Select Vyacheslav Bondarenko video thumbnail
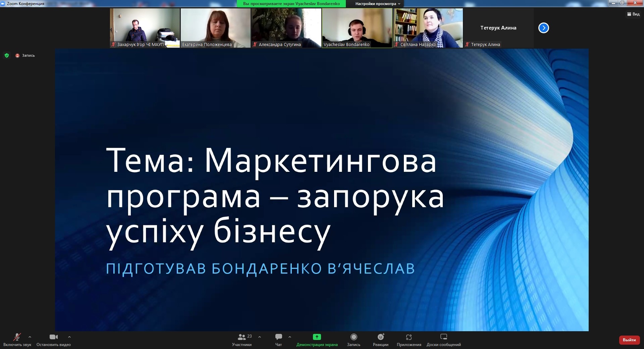The image size is (644, 349). 357,28
